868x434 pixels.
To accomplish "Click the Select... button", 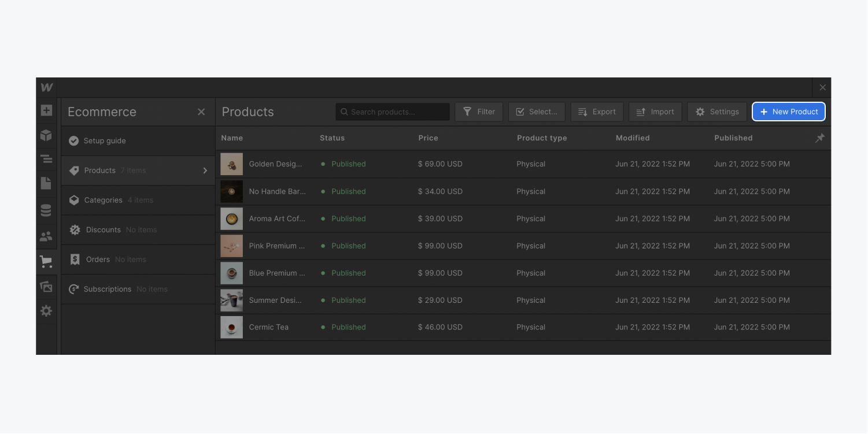I will click(x=537, y=112).
